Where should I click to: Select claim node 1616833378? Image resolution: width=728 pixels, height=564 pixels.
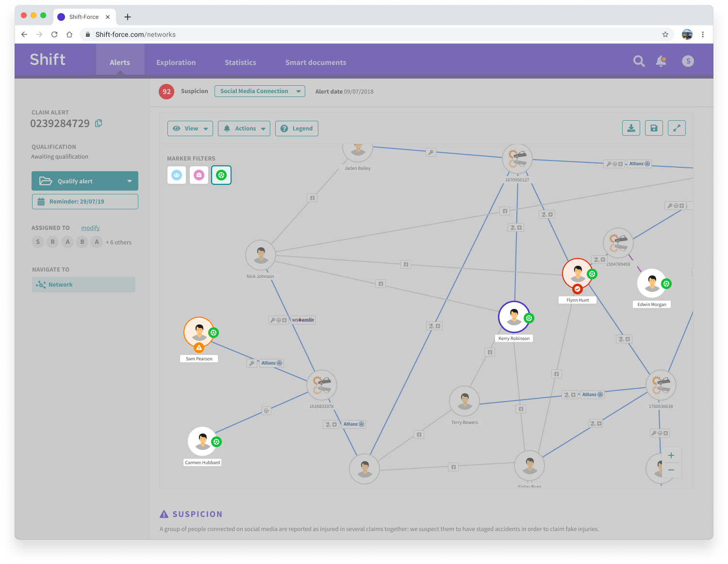click(x=322, y=385)
